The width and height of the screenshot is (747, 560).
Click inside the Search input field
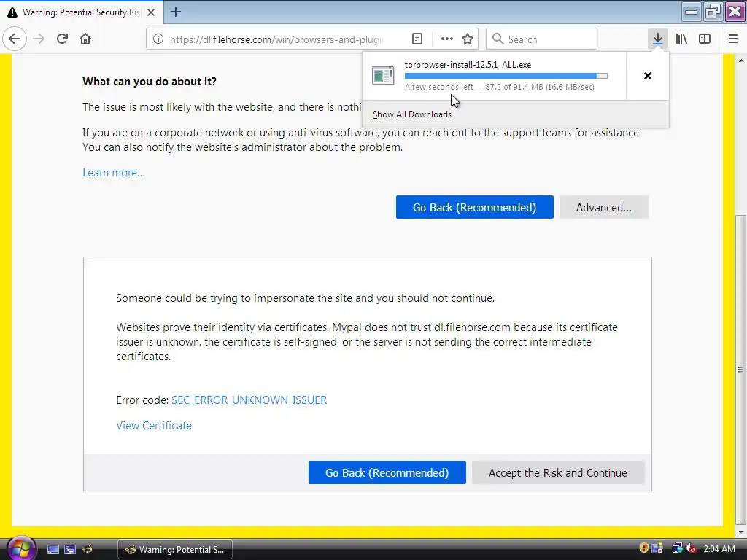click(x=542, y=39)
